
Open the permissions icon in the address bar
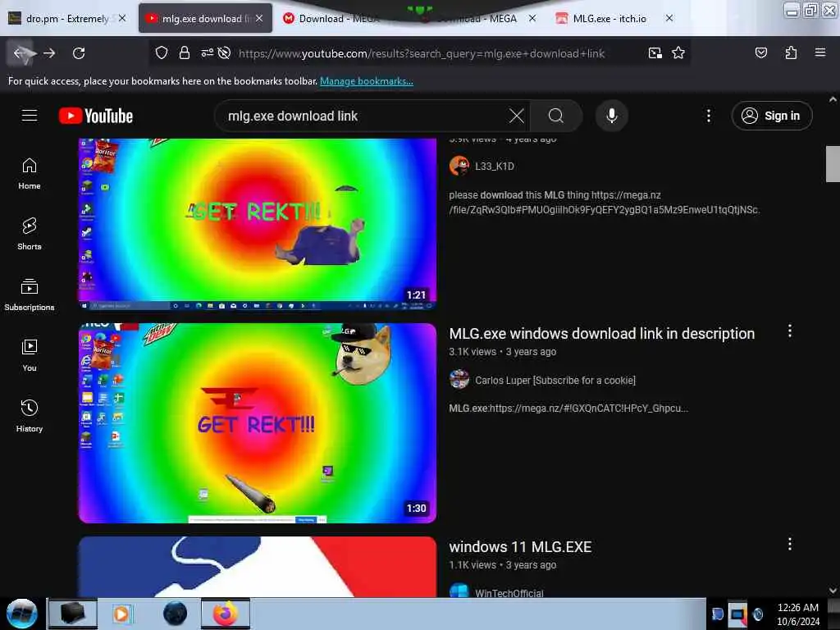207,53
